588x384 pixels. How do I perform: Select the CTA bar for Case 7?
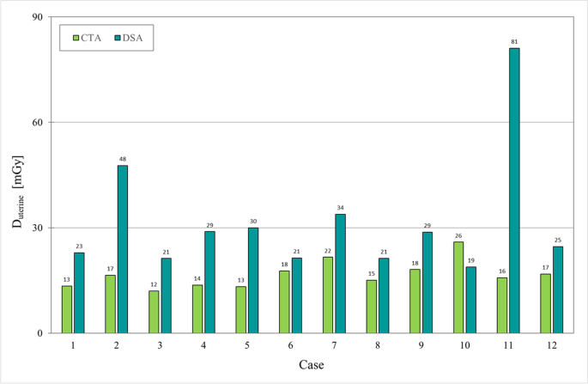(x=328, y=295)
